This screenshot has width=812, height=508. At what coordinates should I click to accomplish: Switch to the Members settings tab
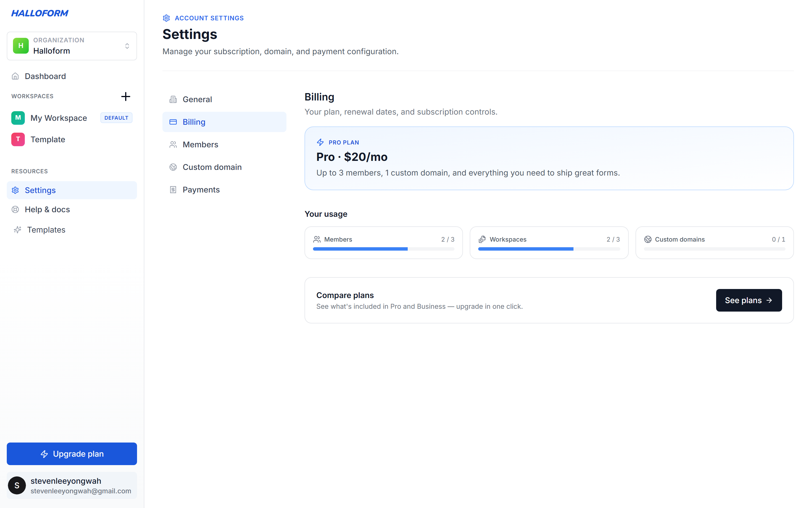(x=224, y=144)
